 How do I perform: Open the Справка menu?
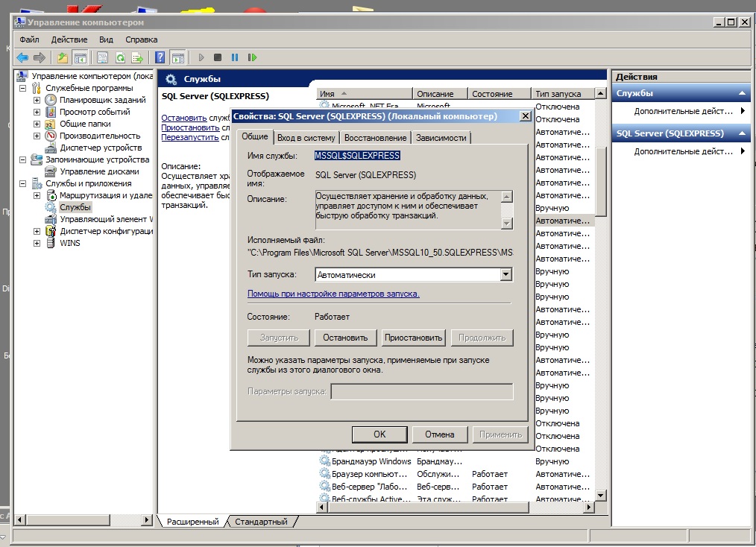(141, 39)
